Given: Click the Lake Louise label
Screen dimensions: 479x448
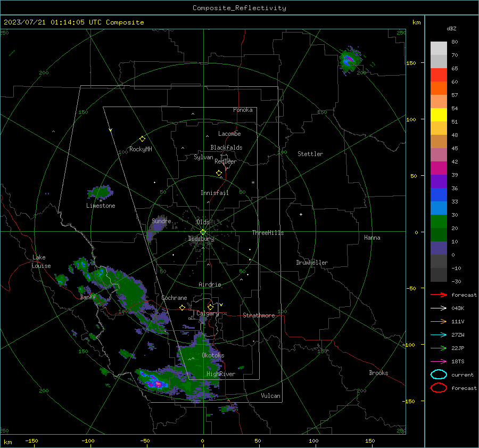Looking at the screenshot, I should (x=41, y=262).
